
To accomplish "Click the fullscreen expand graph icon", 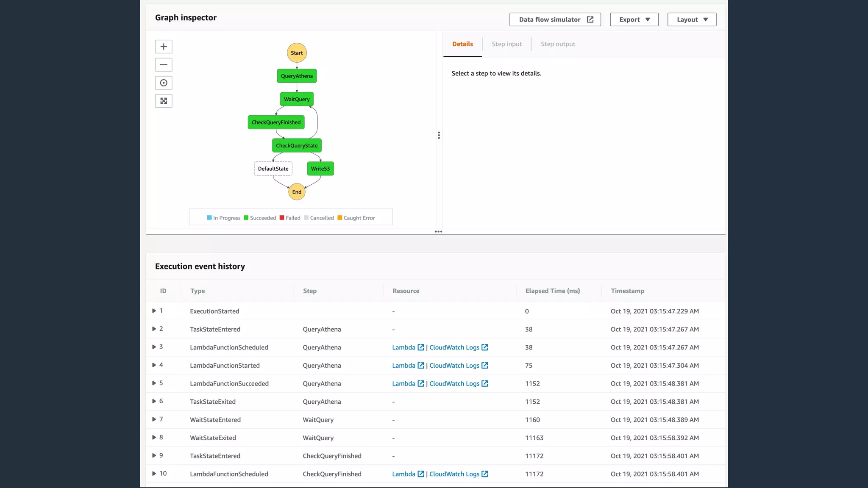I will click(x=164, y=101).
